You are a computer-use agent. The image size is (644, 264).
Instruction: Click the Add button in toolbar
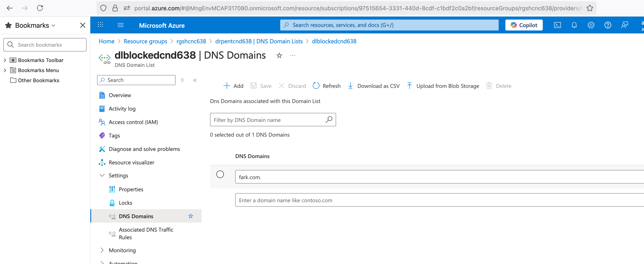[233, 86]
